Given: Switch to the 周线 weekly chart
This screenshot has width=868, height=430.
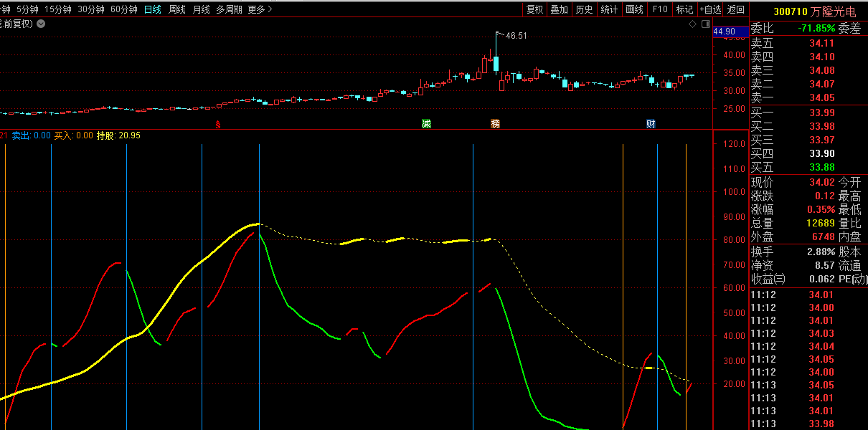Looking at the screenshot, I should 176,9.
